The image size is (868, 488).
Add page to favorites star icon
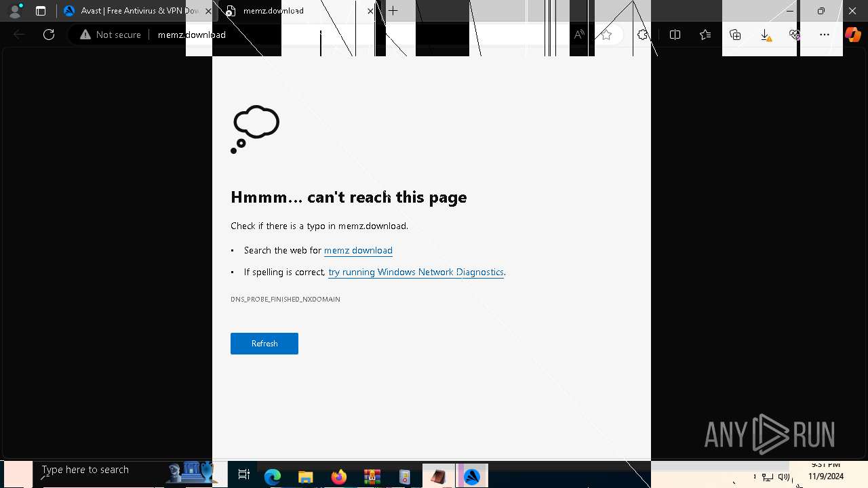click(606, 35)
